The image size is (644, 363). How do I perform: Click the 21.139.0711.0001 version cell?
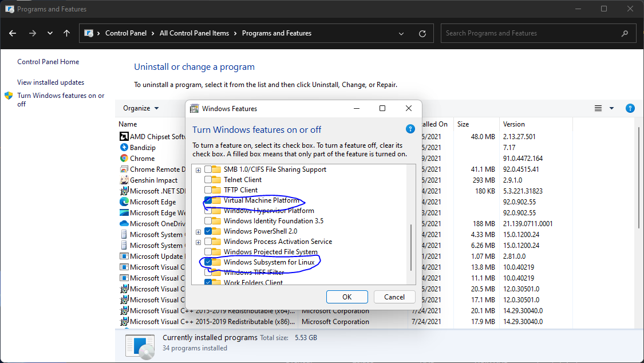(528, 224)
